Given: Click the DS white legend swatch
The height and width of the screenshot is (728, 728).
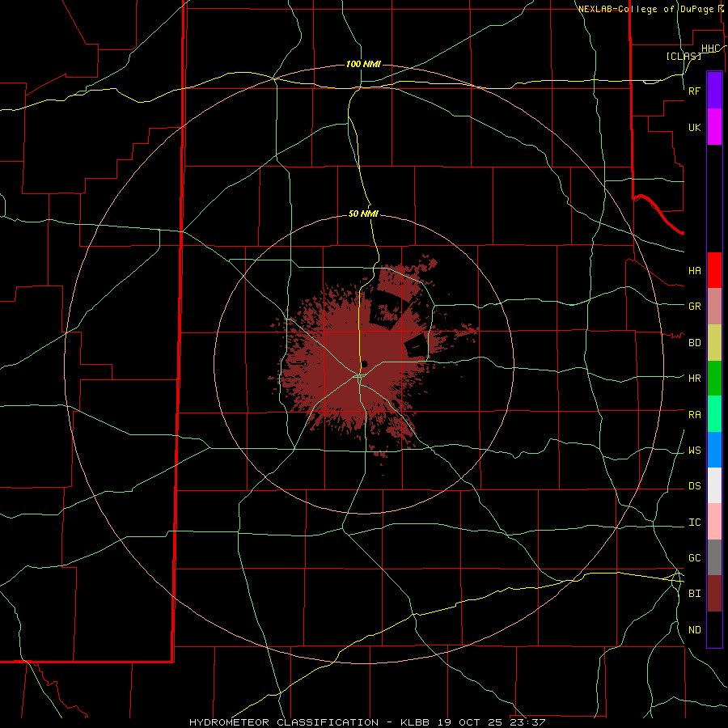Looking at the screenshot, I should (714, 485).
